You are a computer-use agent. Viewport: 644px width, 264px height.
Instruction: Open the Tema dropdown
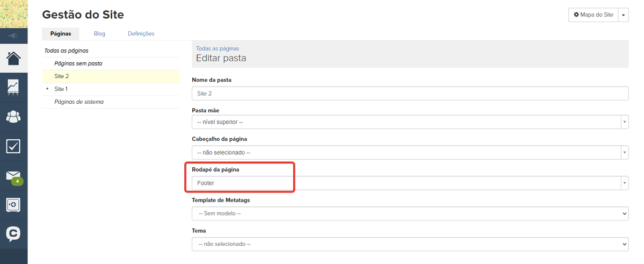click(x=410, y=244)
